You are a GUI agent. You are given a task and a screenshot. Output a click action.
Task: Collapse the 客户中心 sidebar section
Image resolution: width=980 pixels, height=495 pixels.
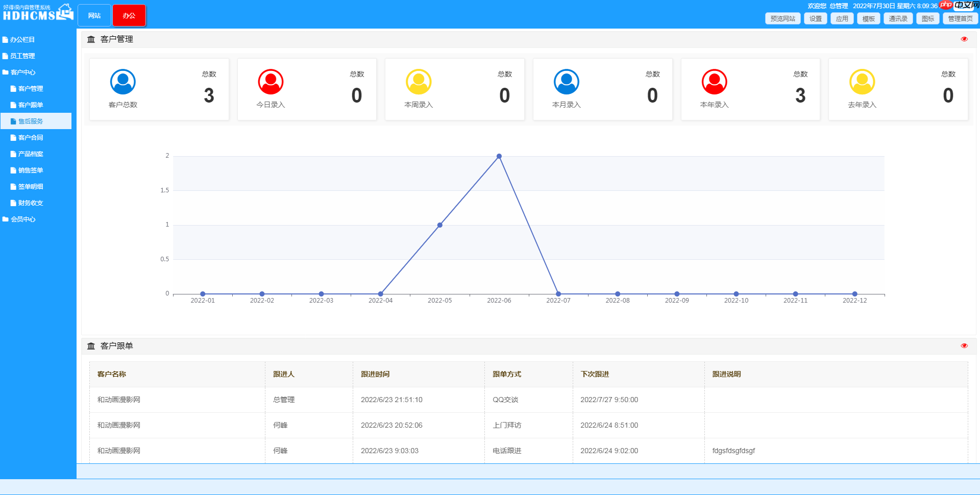pyautogui.click(x=23, y=72)
